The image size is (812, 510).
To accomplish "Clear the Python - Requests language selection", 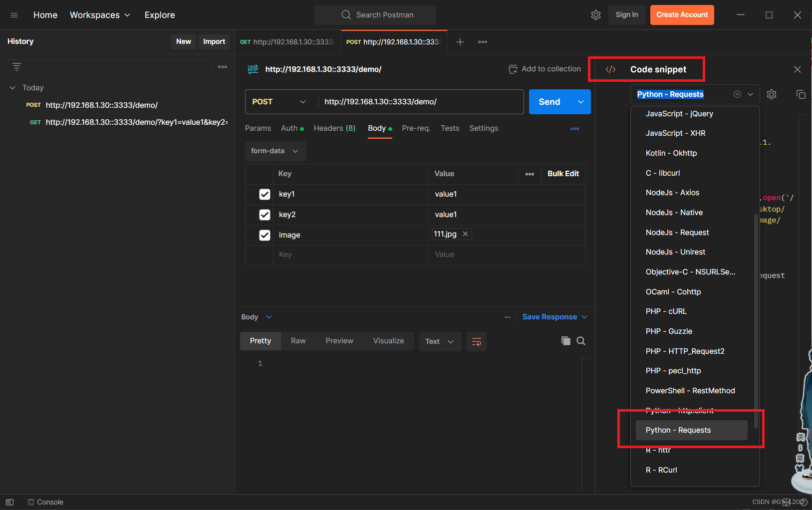I will (737, 94).
